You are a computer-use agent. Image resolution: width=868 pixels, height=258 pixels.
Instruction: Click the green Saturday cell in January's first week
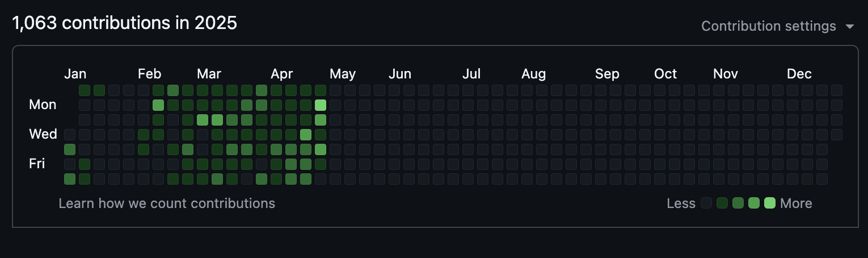(x=70, y=179)
